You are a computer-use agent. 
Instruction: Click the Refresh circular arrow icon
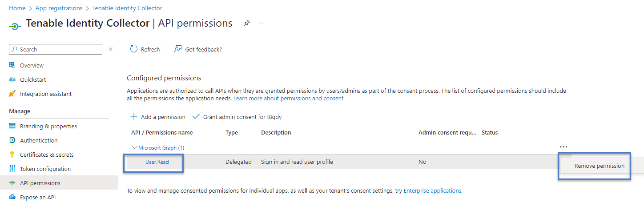tap(133, 49)
